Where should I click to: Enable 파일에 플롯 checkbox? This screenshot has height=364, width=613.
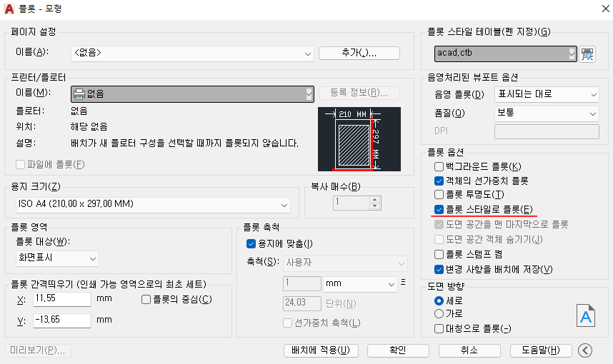click(x=20, y=164)
